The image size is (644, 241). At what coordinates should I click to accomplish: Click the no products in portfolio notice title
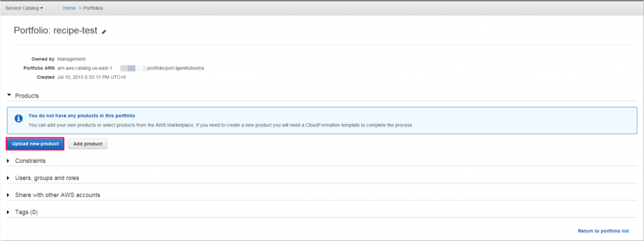coord(82,116)
